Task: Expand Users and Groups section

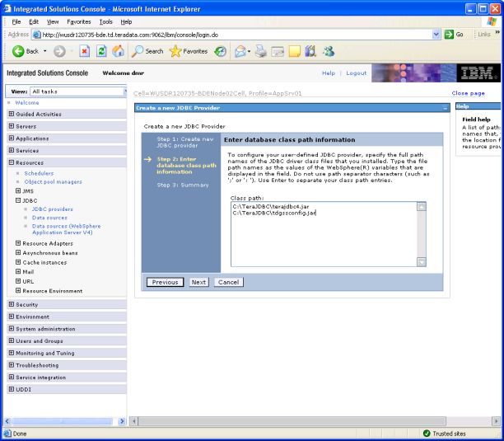Action: tap(12, 340)
